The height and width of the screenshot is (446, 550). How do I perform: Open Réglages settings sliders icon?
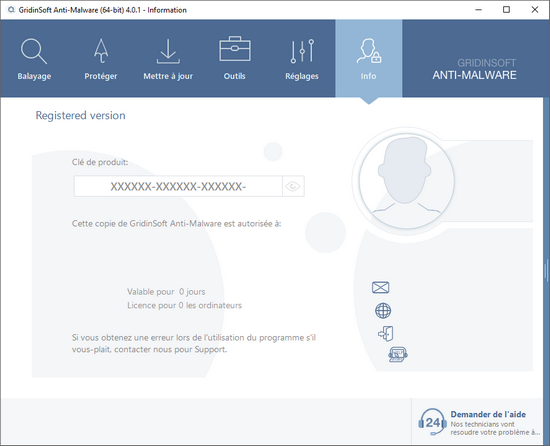[302, 51]
